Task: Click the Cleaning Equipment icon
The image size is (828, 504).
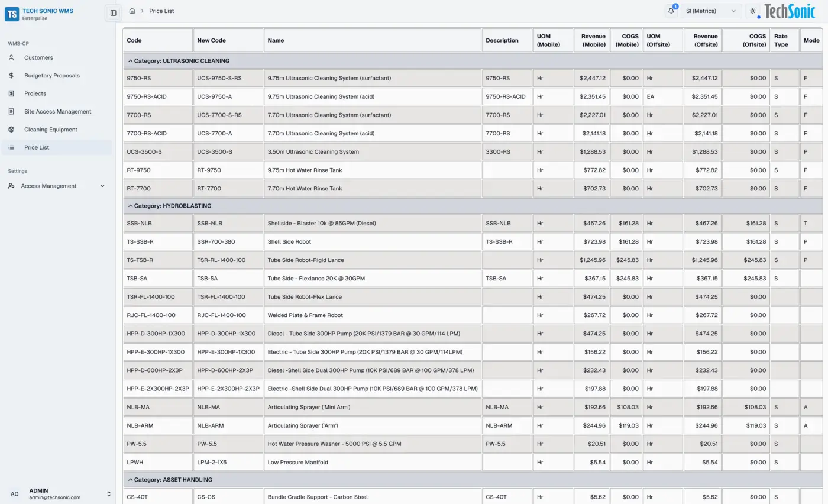Action: [11, 130]
